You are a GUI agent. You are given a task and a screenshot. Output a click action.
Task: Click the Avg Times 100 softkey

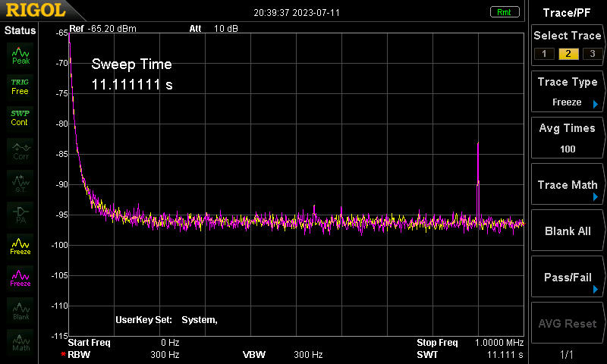click(567, 138)
